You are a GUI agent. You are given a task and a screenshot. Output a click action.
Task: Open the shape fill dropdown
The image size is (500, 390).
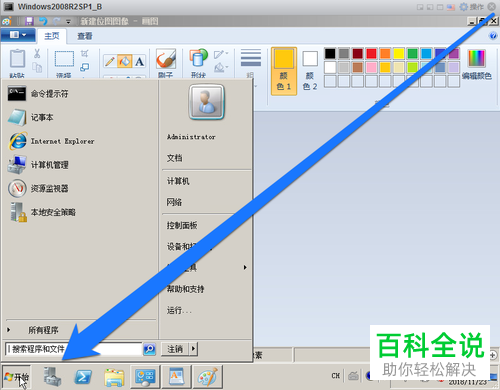[221, 68]
